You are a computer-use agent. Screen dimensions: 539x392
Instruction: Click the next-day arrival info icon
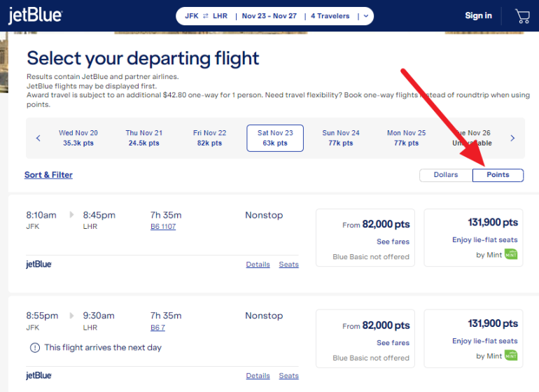(x=34, y=347)
